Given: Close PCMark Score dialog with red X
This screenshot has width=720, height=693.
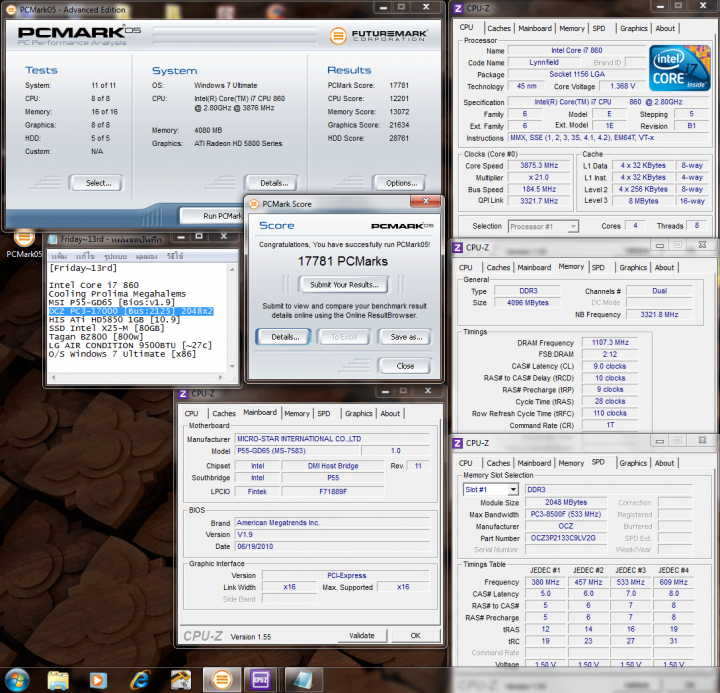Looking at the screenshot, I should point(426,201).
